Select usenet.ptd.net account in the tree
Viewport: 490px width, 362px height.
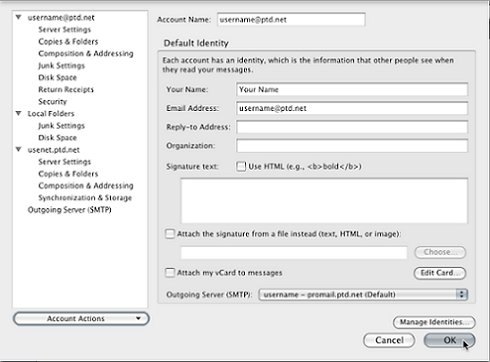[53, 150]
